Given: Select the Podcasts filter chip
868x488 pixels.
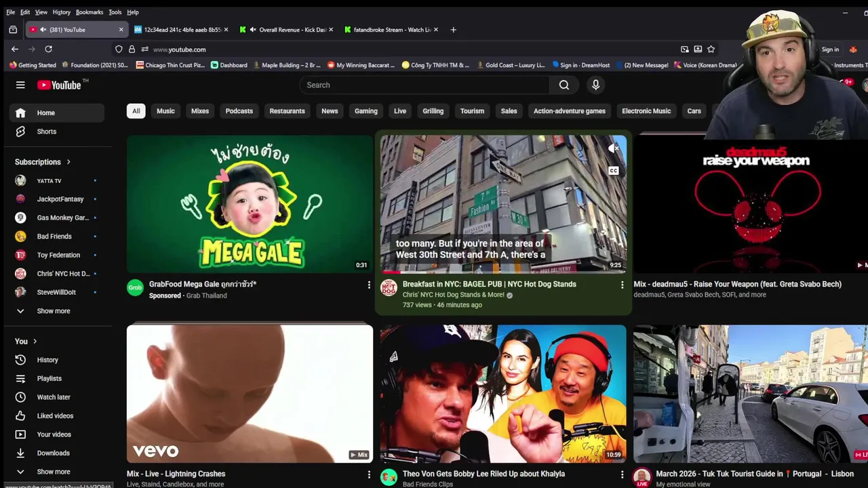Looking at the screenshot, I should [239, 111].
